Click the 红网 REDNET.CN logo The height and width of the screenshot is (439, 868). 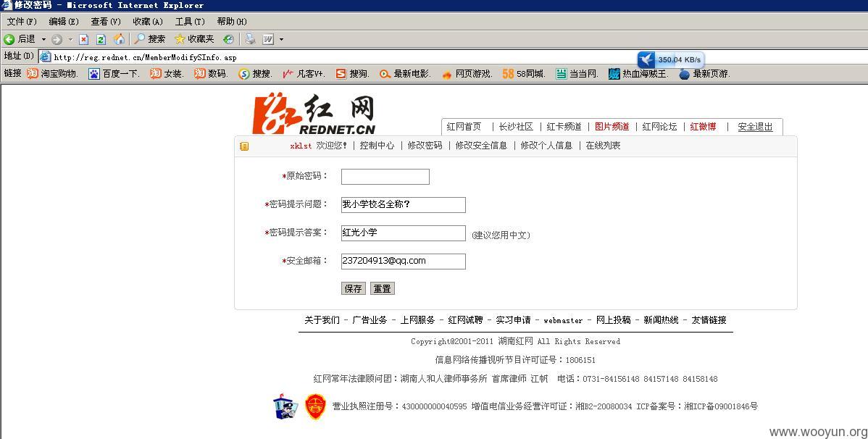click(x=313, y=114)
